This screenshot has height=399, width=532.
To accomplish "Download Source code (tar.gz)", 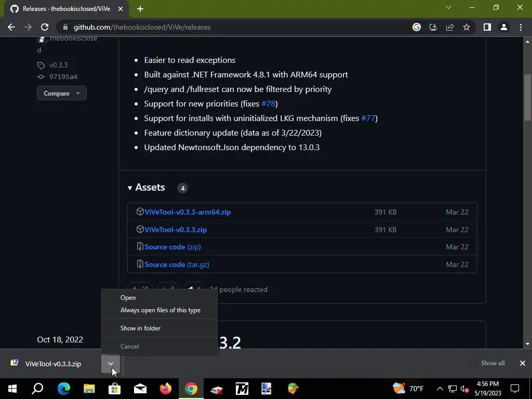I will pos(177,264).
